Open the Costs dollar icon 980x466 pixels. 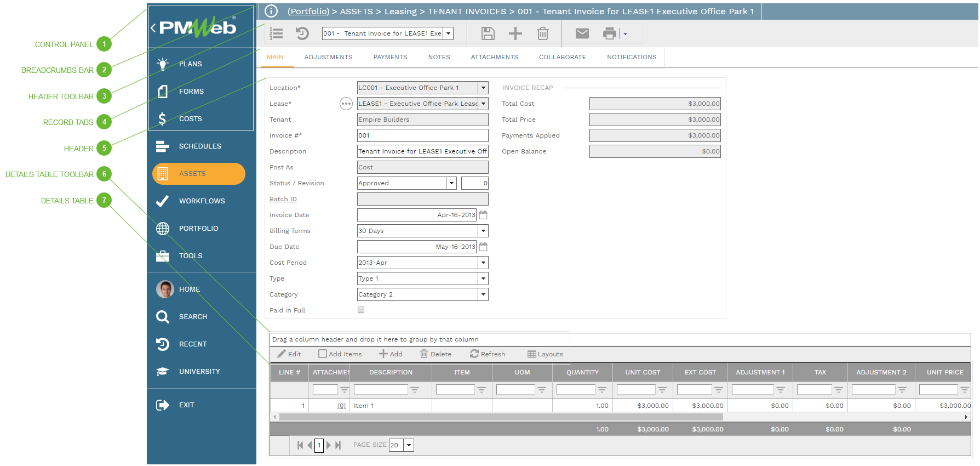[162, 119]
